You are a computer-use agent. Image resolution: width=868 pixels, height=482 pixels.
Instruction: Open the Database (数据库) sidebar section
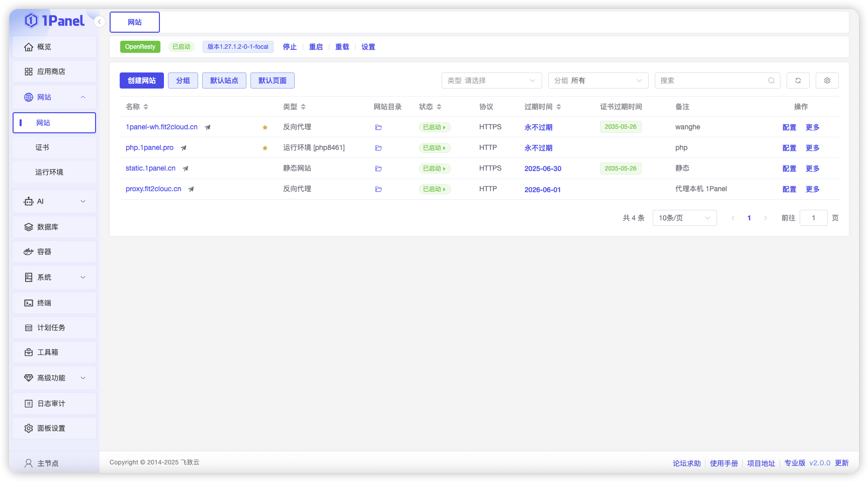(x=47, y=226)
